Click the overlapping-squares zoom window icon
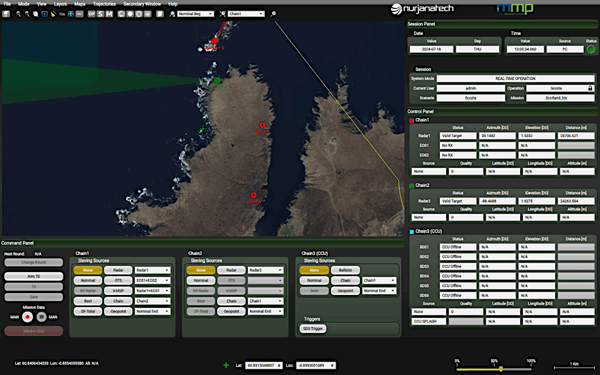 point(36,14)
